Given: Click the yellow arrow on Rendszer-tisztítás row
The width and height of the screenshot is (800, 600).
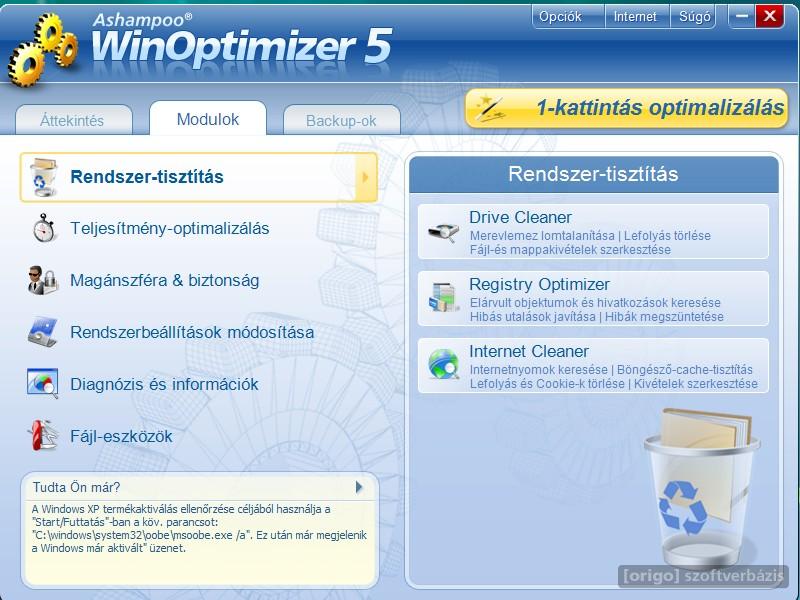Looking at the screenshot, I should [x=366, y=177].
